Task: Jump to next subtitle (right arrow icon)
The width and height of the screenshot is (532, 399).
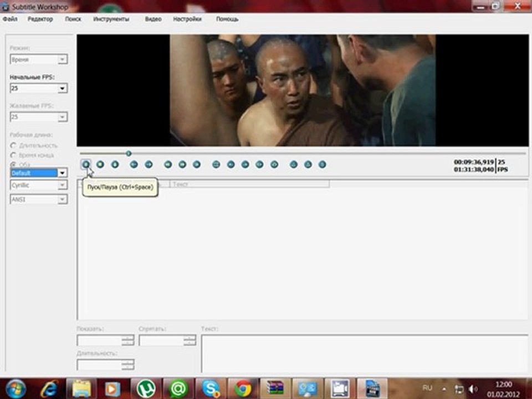Action: pyautogui.click(x=149, y=165)
